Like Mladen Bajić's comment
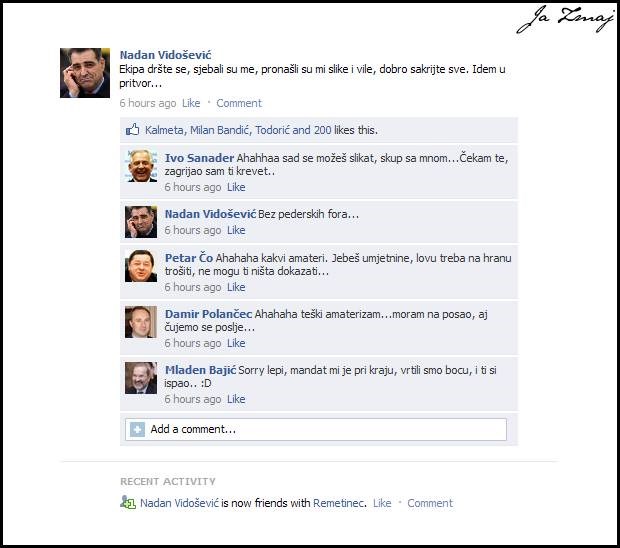This screenshot has width=620, height=548. 236,399
